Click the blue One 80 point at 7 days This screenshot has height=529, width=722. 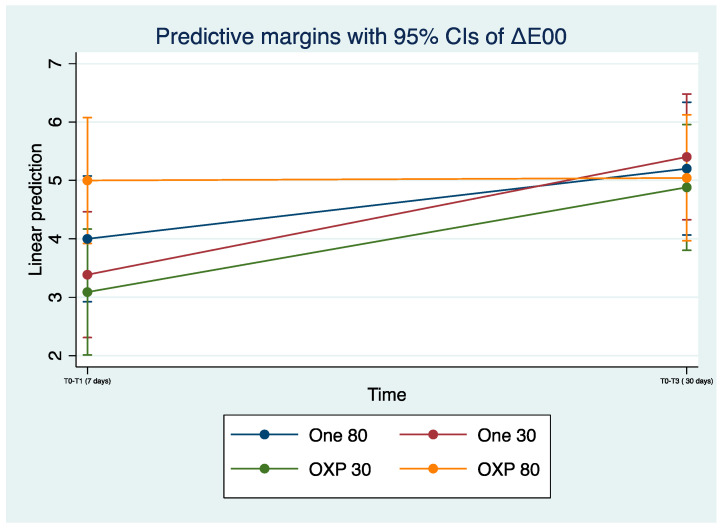(x=87, y=239)
